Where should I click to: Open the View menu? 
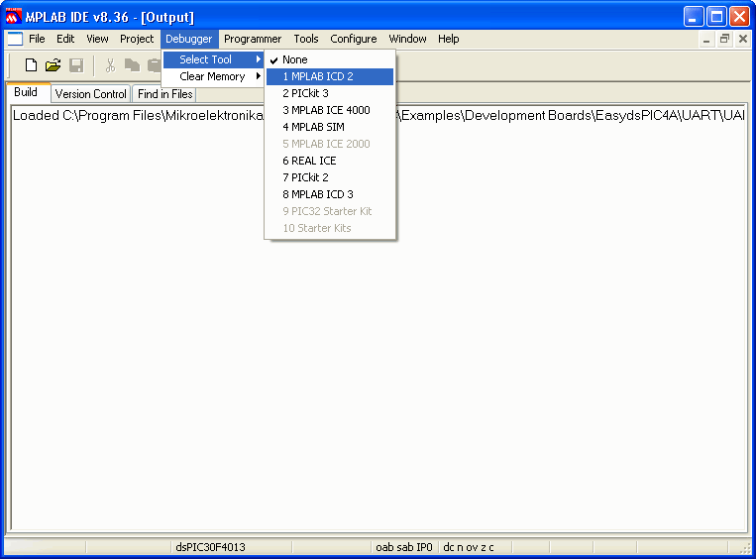97,39
